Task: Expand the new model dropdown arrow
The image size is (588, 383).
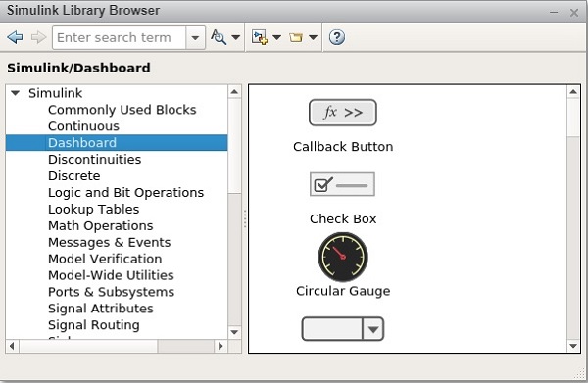Action: coord(276,37)
